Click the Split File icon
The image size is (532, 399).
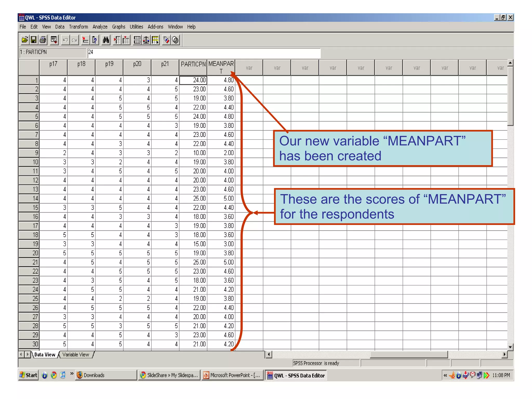137,40
